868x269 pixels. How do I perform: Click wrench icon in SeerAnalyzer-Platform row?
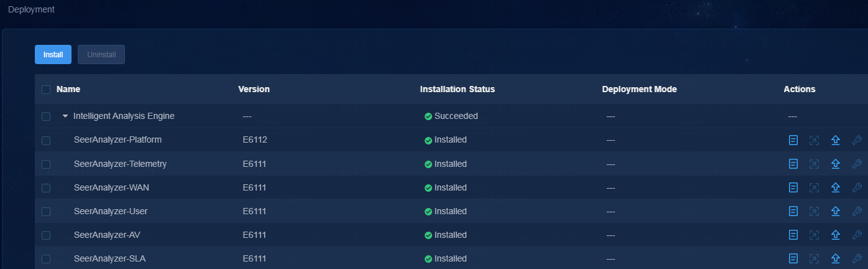856,140
